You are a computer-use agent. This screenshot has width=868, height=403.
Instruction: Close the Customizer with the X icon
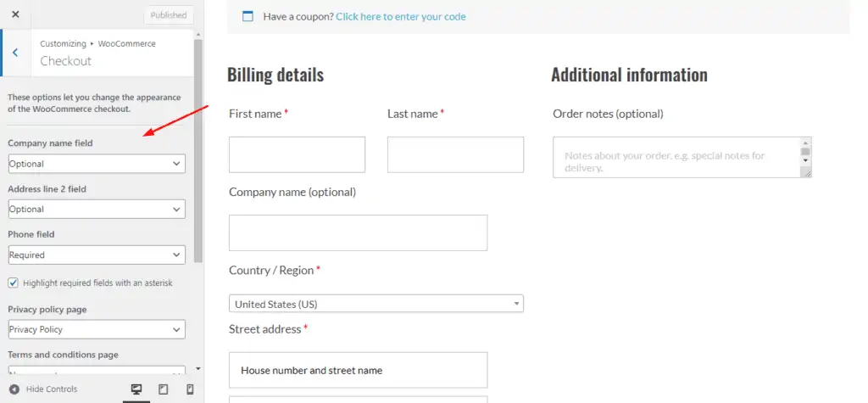click(15, 14)
